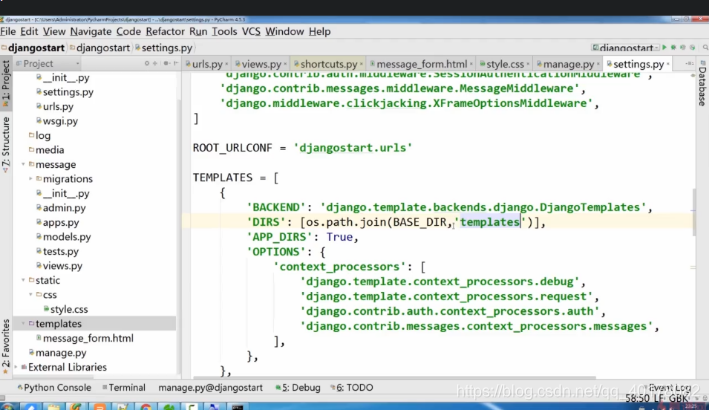Open the File menu

(8, 32)
